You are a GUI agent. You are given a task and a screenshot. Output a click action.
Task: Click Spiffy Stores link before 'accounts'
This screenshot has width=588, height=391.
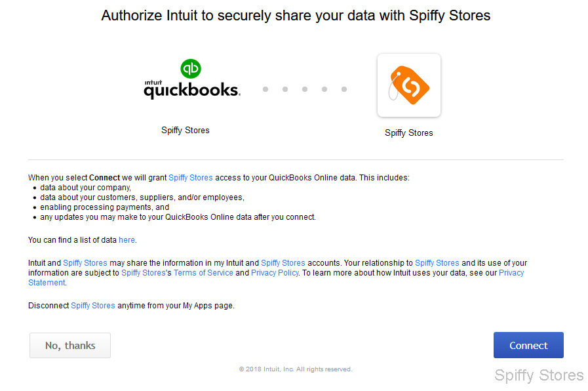[283, 262]
